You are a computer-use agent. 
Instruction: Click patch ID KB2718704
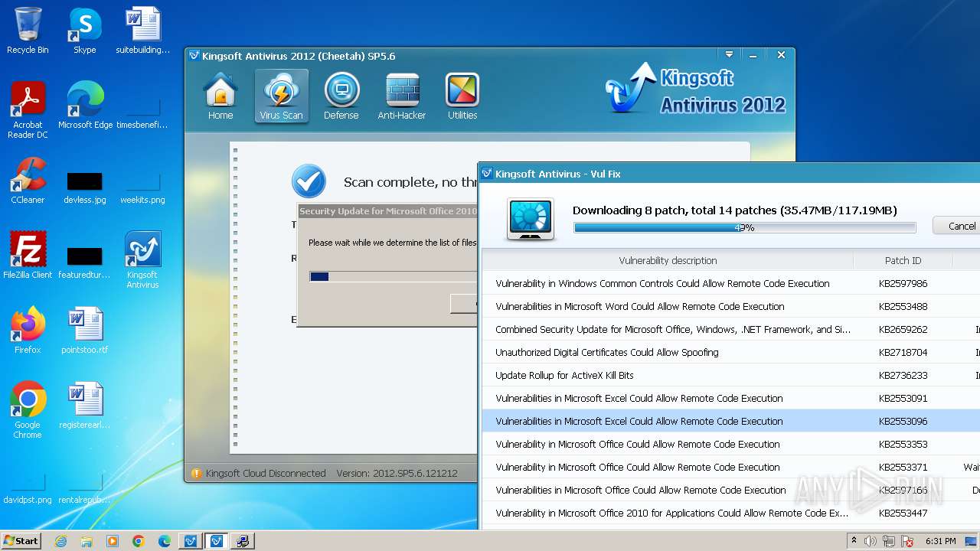tap(903, 352)
